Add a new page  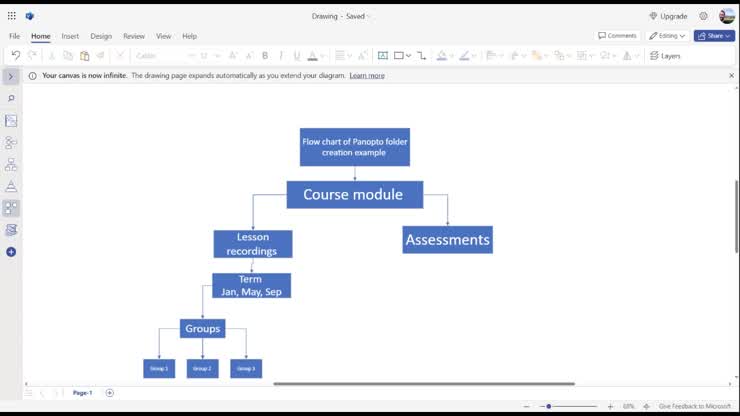pyautogui.click(x=109, y=393)
